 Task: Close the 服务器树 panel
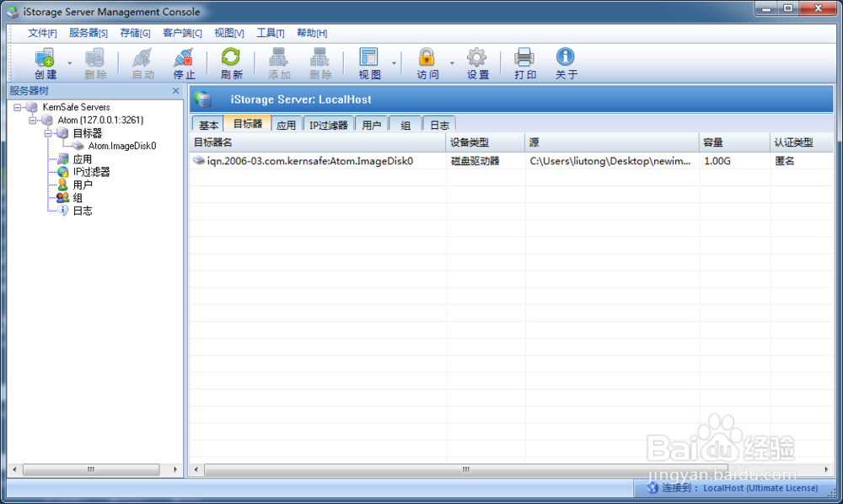(176, 91)
